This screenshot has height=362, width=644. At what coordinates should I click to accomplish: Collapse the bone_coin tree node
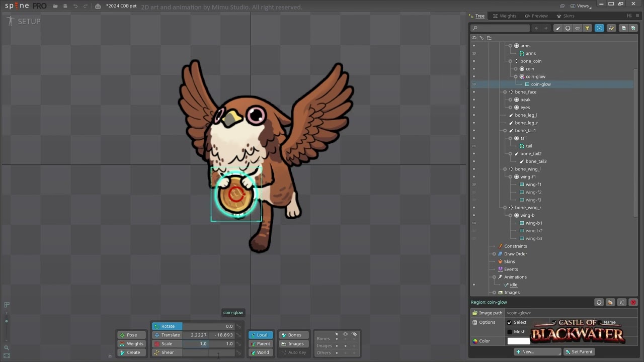tap(510, 61)
